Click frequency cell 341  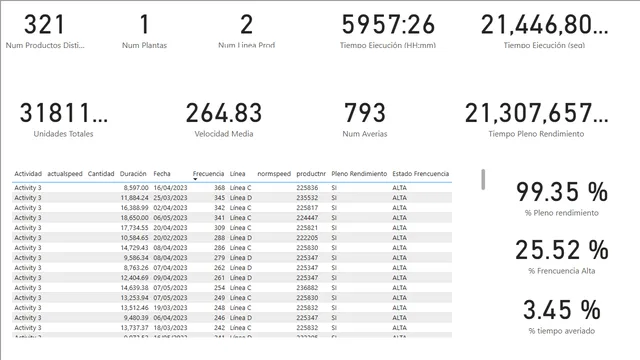pyautogui.click(x=220, y=218)
